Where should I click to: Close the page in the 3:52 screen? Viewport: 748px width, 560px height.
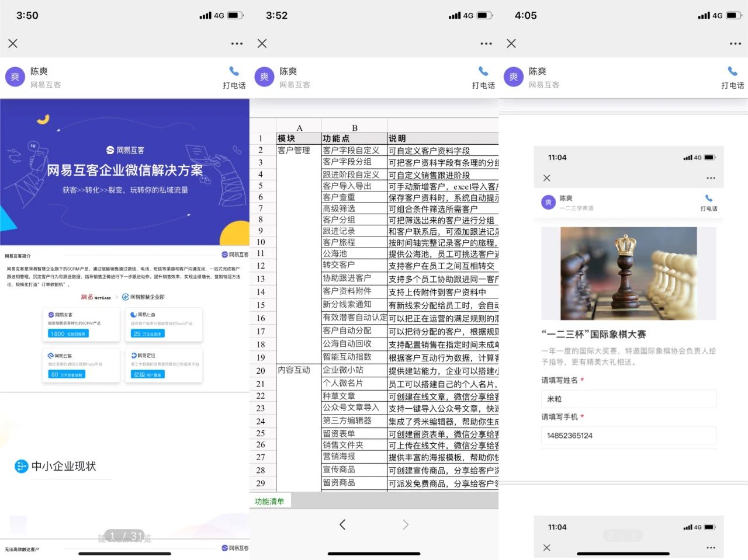tap(262, 43)
